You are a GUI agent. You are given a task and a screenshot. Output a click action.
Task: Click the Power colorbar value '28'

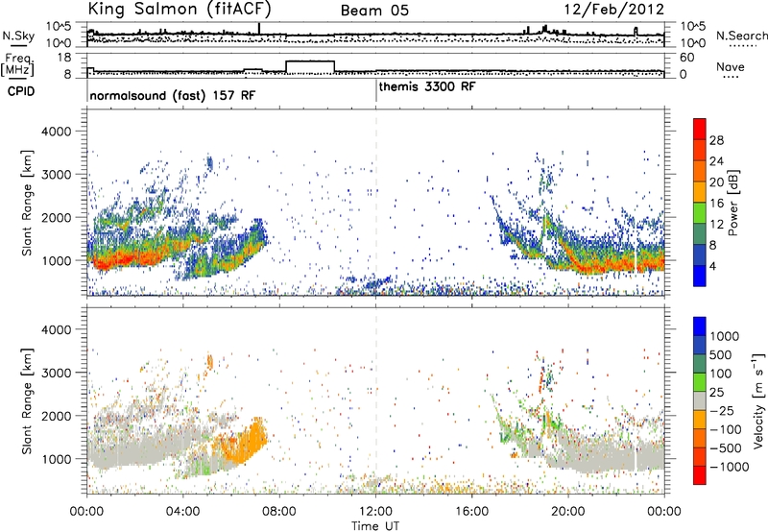tap(716, 140)
